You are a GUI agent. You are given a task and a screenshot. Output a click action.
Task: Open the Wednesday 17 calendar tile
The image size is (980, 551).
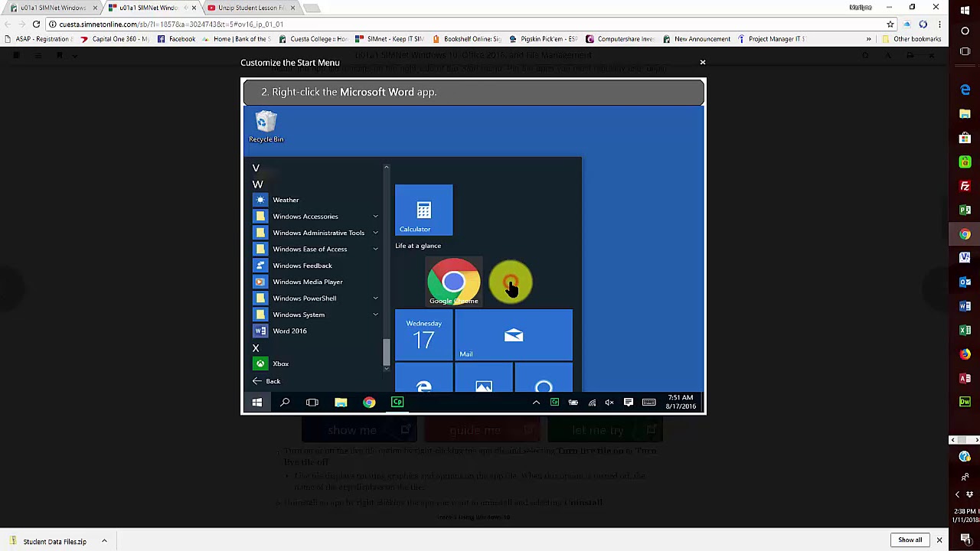tap(423, 335)
